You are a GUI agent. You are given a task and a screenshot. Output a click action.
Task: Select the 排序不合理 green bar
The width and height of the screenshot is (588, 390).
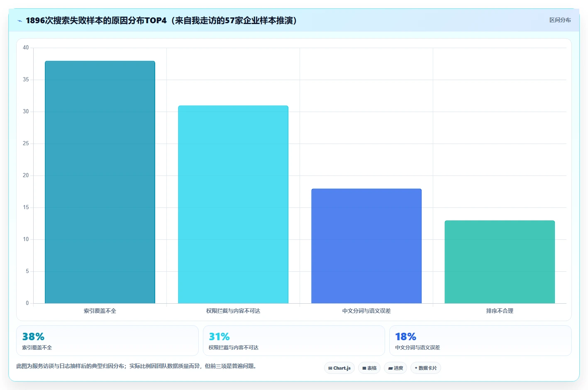500,262
